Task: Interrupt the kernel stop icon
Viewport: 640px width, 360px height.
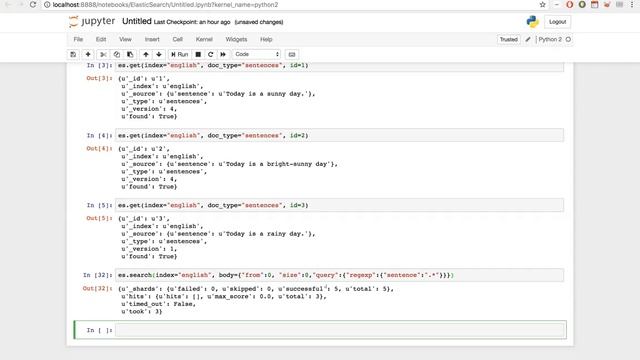Action: pos(198,54)
